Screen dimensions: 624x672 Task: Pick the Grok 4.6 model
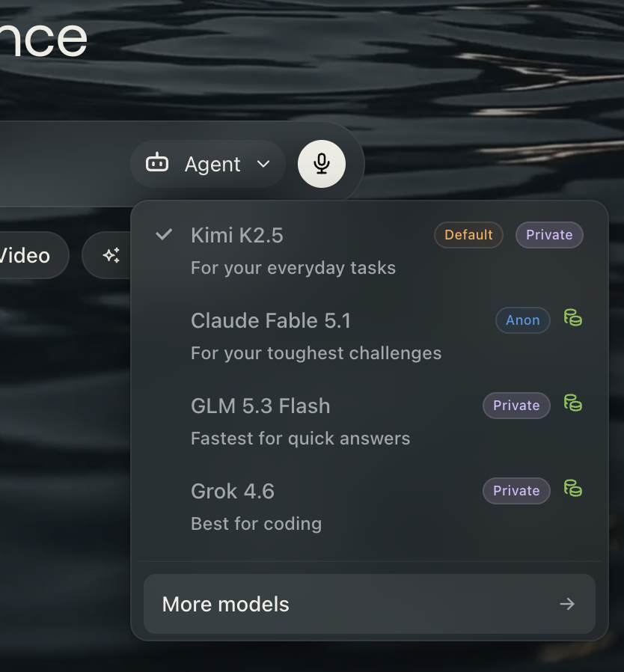[x=370, y=507]
